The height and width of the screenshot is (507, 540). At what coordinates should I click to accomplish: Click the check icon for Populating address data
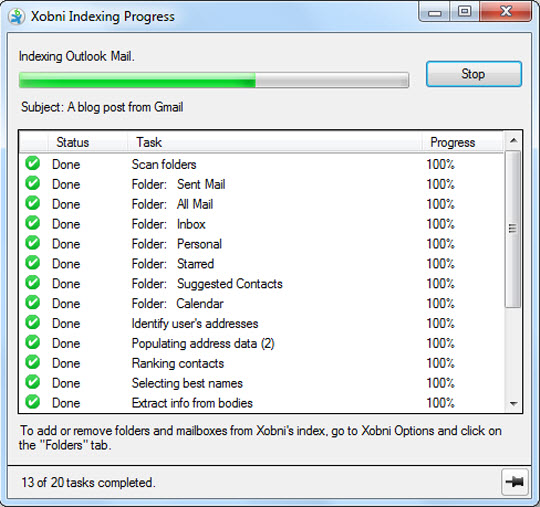[x=32, y=342]
